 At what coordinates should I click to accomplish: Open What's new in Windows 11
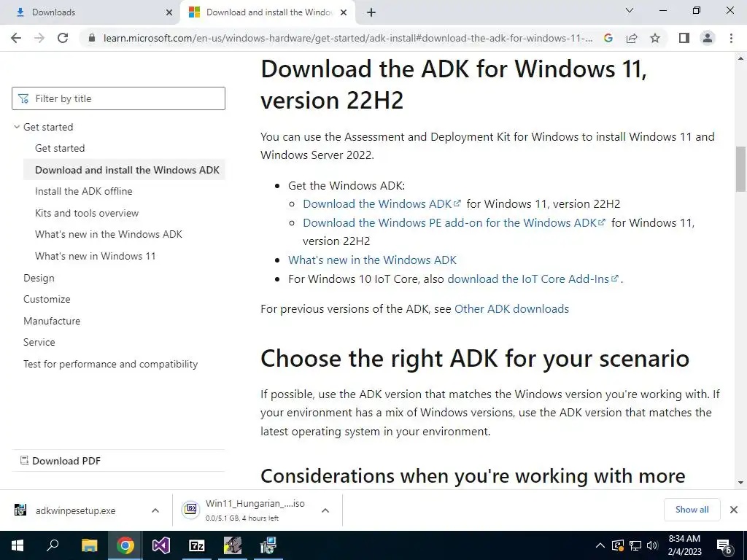click(x=96, y=256)
